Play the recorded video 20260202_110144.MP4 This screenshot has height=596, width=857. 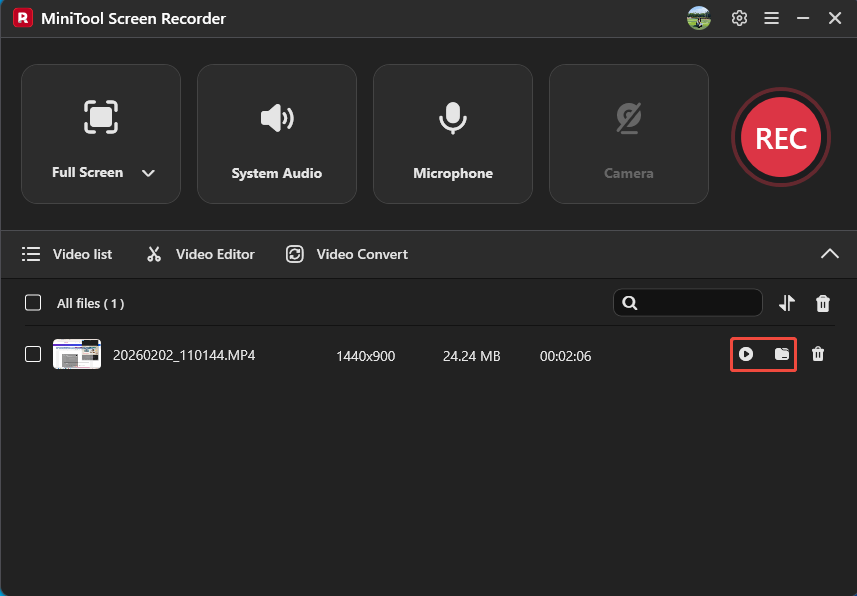pos(746,354)
